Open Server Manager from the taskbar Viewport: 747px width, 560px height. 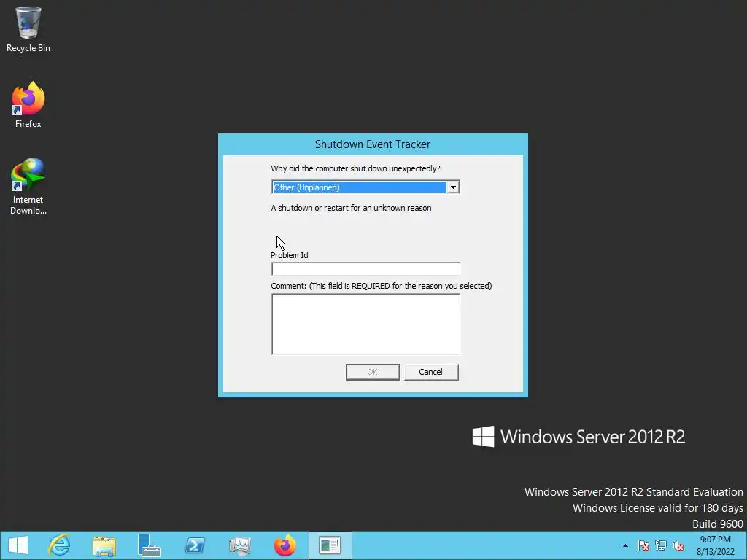[x=149, y=545]
